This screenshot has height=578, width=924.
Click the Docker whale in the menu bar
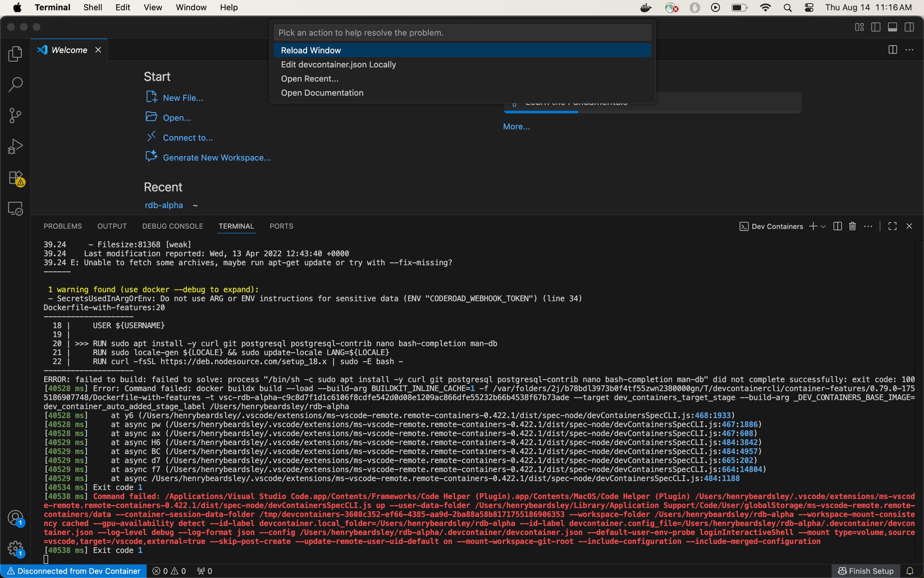coord(645,7)
